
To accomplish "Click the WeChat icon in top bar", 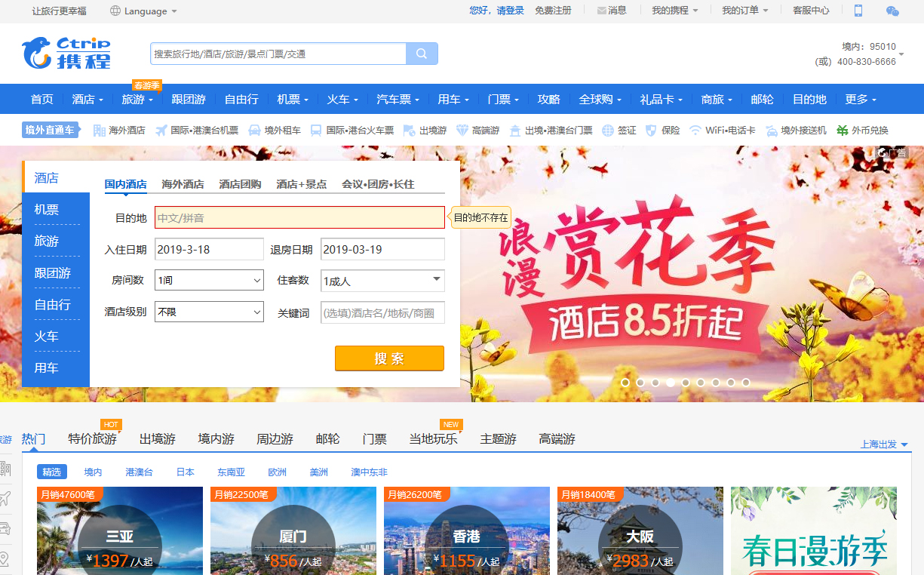I will (892, 11).
